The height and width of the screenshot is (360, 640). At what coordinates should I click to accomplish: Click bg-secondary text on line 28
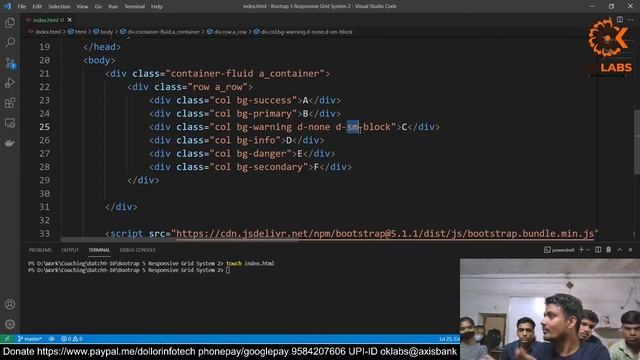[x=269, y=167]
